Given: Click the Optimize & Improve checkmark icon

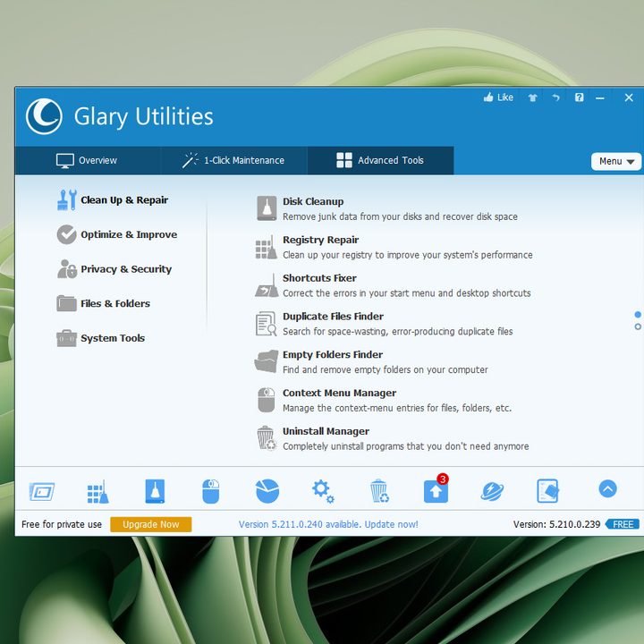Looking at the screenshot, I should coord(66,234).
